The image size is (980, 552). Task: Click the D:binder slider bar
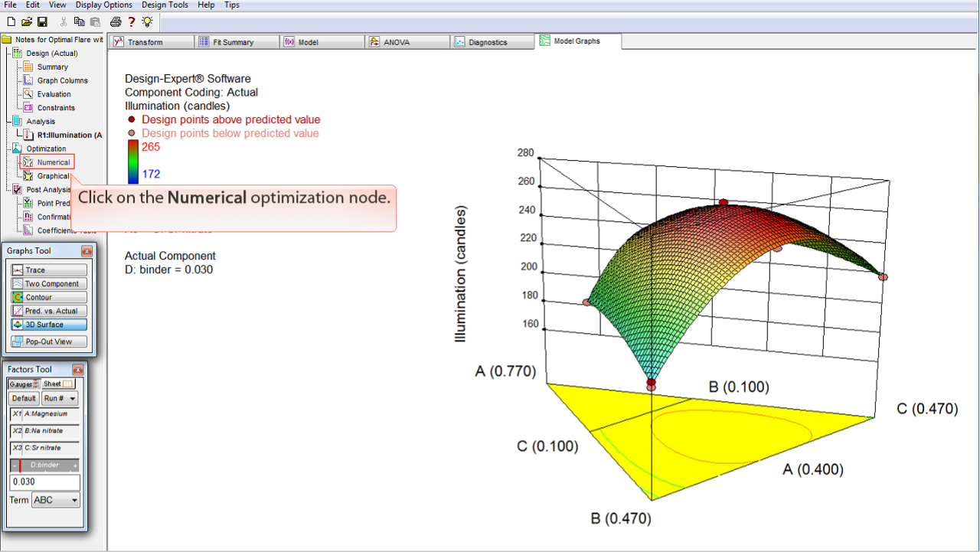point(45,465)
